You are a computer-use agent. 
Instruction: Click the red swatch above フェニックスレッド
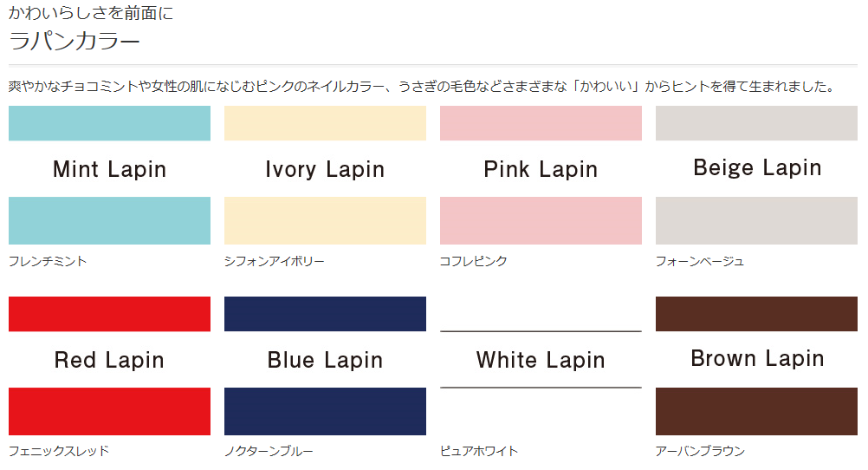(x=110, y=411)
